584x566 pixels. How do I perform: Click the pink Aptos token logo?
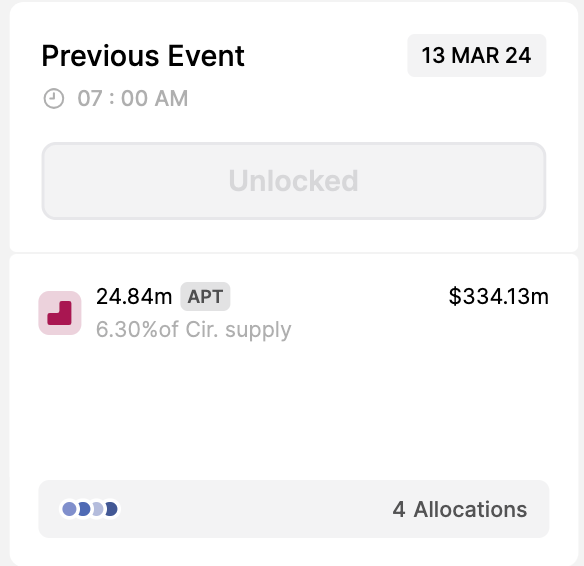[x=60, y=313]
